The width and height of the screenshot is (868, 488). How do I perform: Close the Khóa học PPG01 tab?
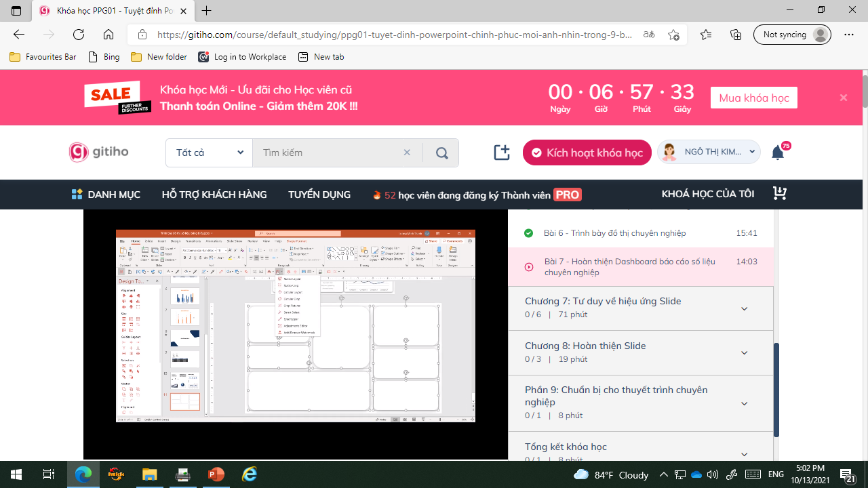(x=183, y=11)
